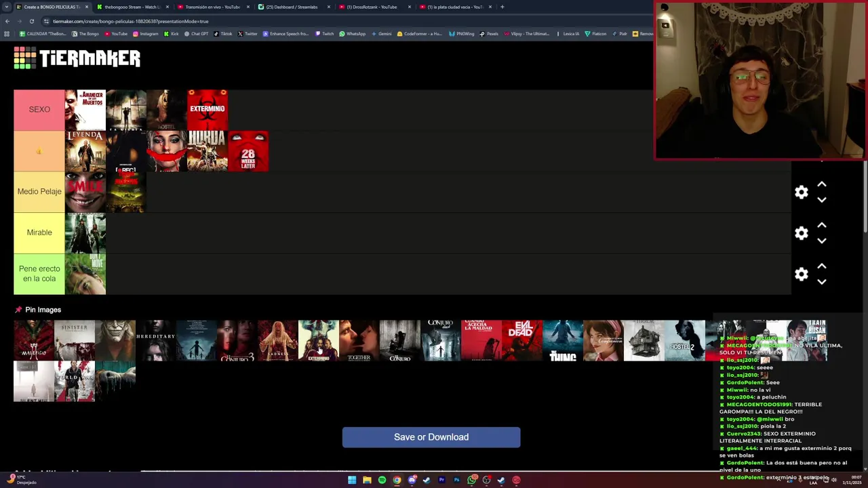Click the Pin Images pushpin icon
The image size is (868, 488).
click(x=18, y=310)
